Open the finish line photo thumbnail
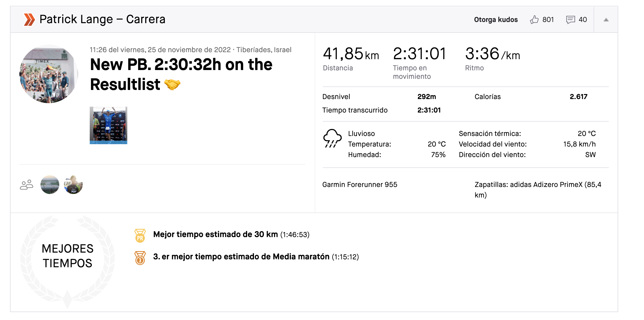 [x=109, y=125]
